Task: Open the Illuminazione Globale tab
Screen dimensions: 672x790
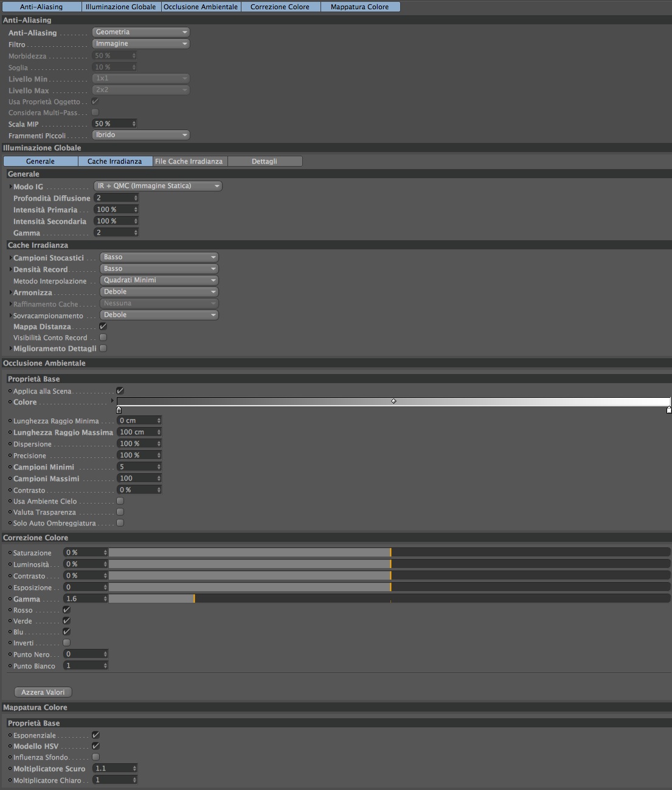Action: click(x=120, y=7)
